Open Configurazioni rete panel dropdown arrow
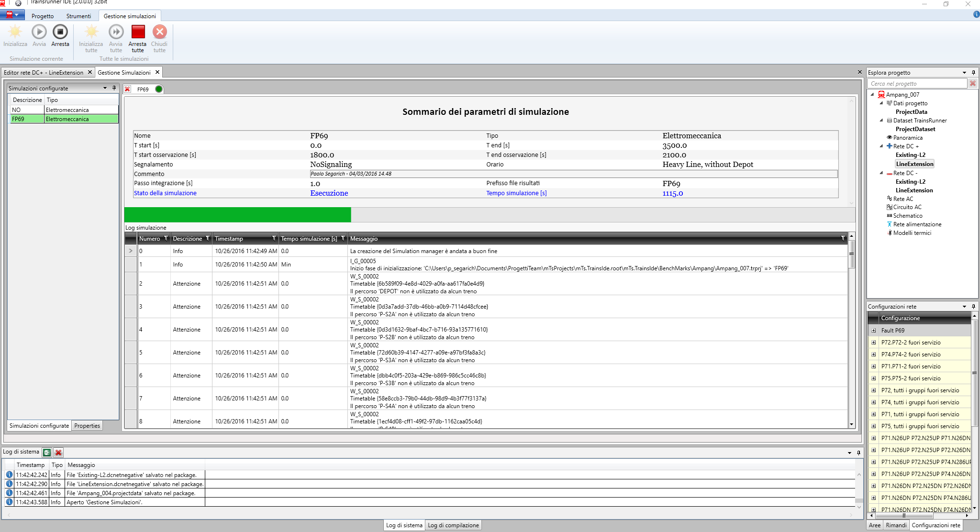The height and width of the screenshot is (532, 980). (x=964, y=306)
